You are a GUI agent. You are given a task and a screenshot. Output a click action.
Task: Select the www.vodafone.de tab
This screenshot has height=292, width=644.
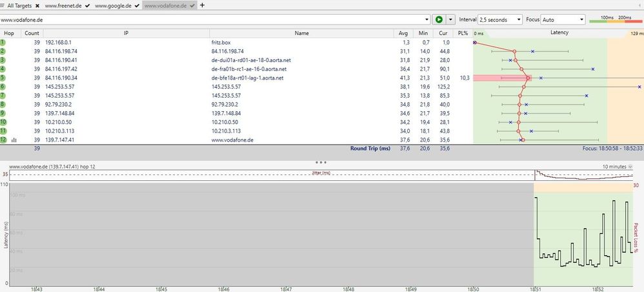tap(166, 6)
